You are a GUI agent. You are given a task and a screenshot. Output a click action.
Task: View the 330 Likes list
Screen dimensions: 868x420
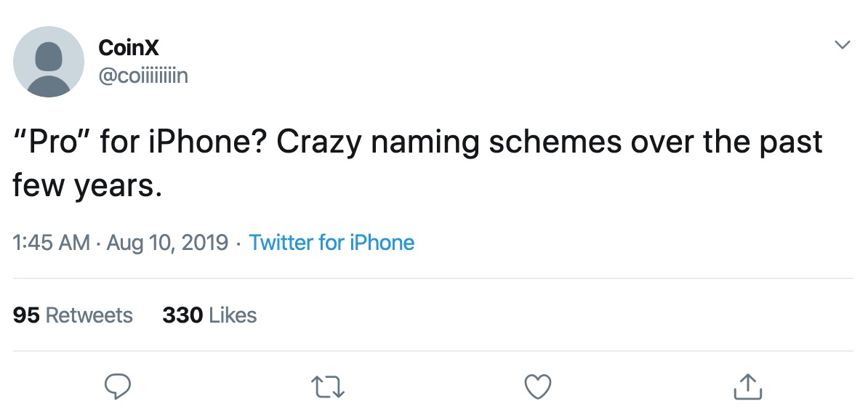tap(209, 315)
